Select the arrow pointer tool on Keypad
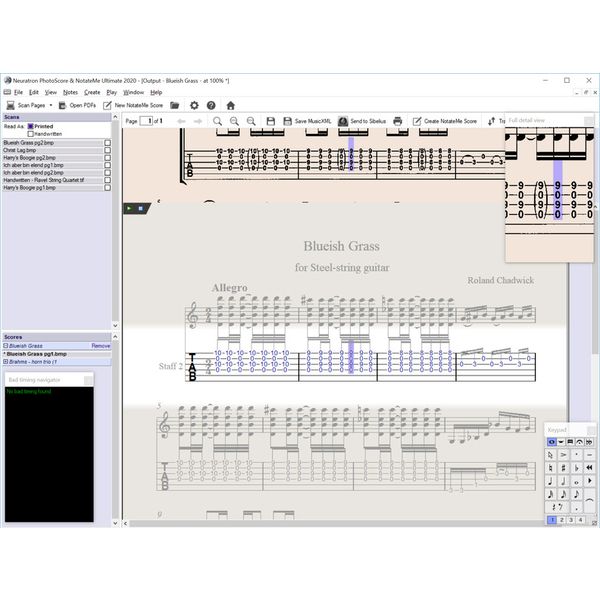This screenshot has width=600, height=600. [x=551, y=455]
